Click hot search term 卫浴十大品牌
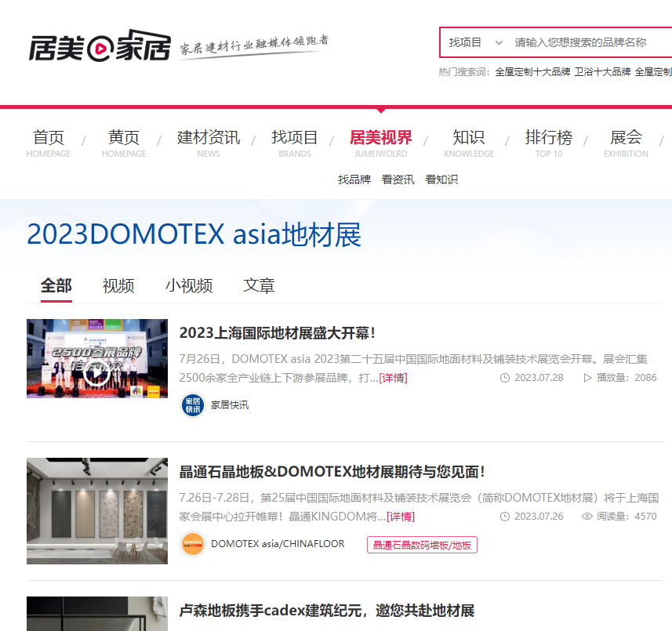The image size is (672, 631). (602, 72)
